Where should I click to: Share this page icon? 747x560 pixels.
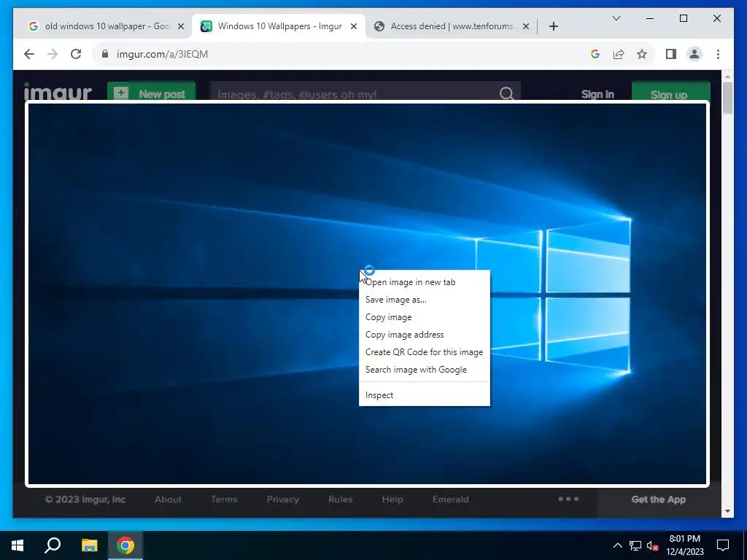click(x=619, y=54)
